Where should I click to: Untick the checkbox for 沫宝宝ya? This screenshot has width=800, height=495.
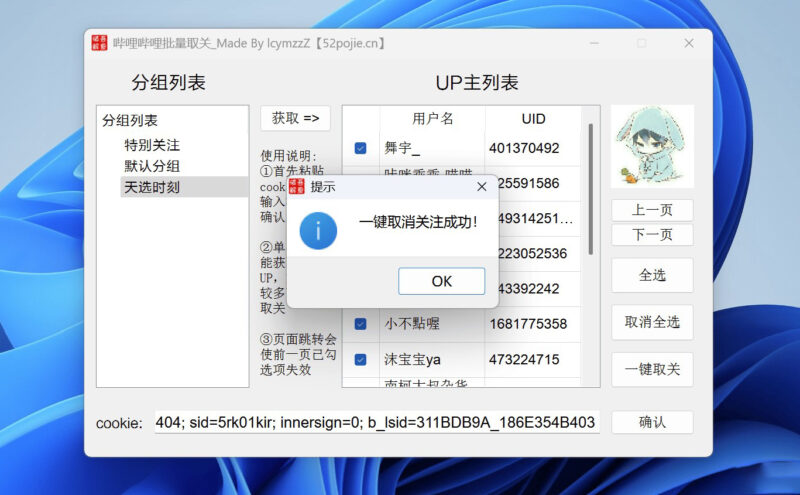point(360,359)
